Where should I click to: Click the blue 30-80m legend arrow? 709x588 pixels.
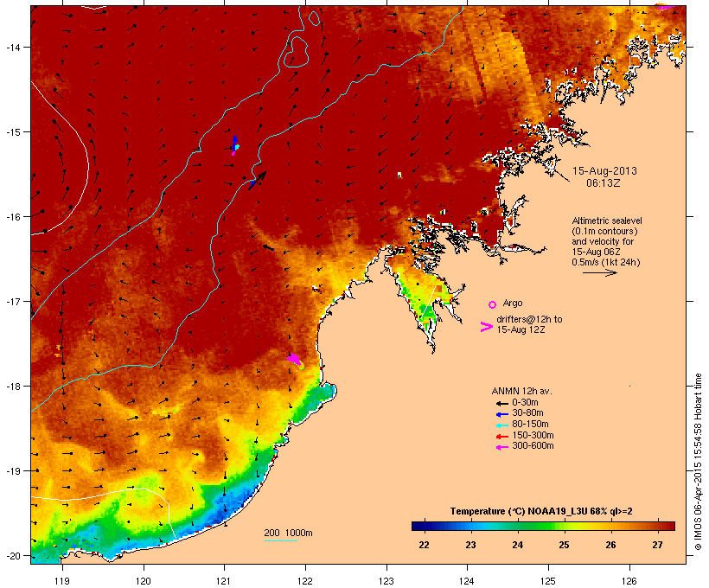[501, 414]
